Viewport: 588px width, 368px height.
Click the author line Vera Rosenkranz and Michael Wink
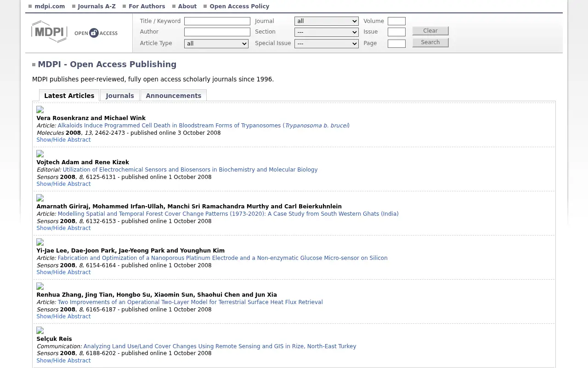(x=91, y=118)
